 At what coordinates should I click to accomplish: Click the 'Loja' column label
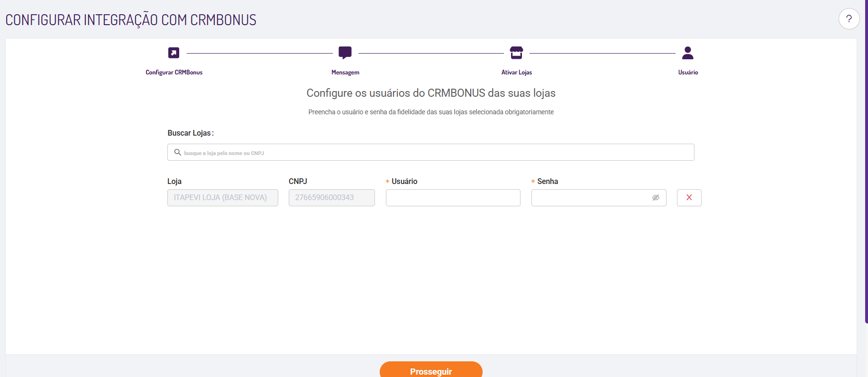point(174,182)
